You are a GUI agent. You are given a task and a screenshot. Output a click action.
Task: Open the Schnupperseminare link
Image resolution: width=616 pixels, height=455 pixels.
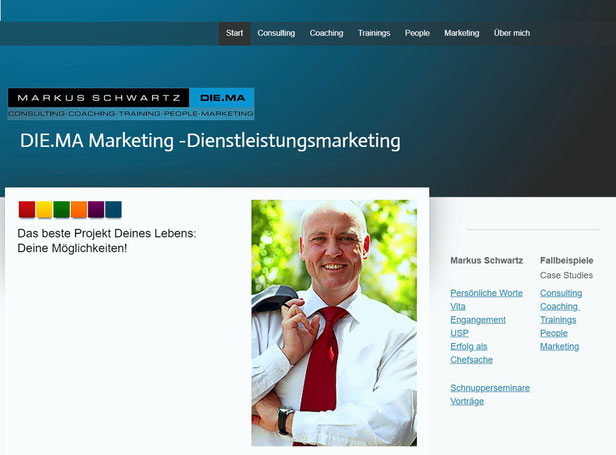[490, 388]
